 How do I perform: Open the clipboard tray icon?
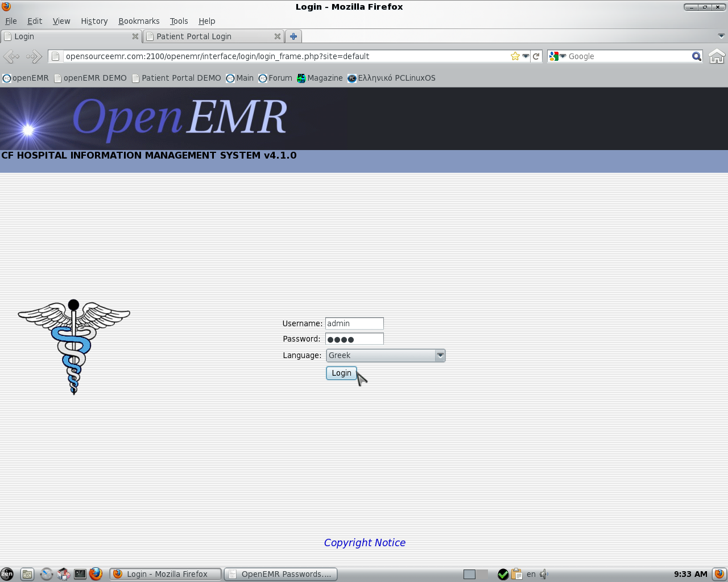click(516, 574)
